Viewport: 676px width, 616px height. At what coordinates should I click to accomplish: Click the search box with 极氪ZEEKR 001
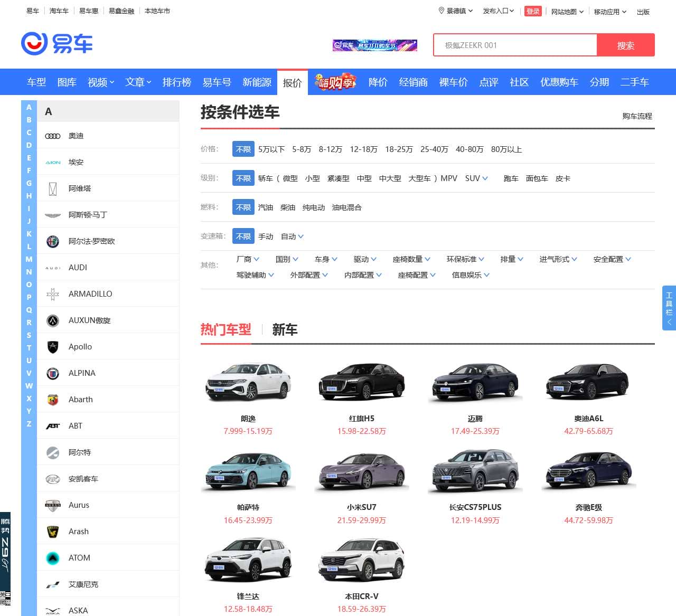tap(515, 45)
